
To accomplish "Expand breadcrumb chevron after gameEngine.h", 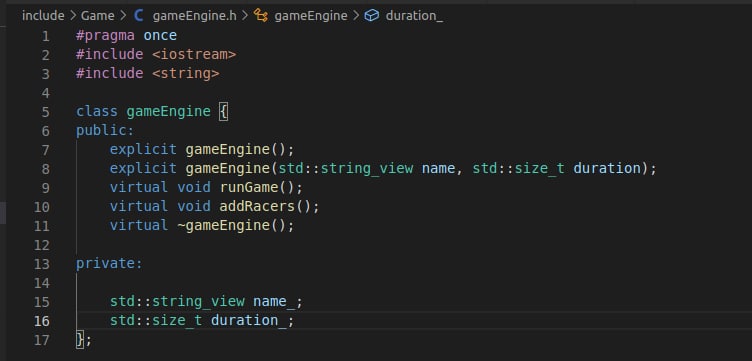I will tap(245, 16).
